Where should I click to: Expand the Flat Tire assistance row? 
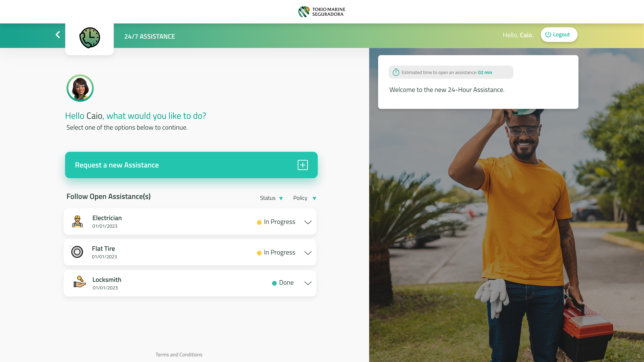coord(308,253)
